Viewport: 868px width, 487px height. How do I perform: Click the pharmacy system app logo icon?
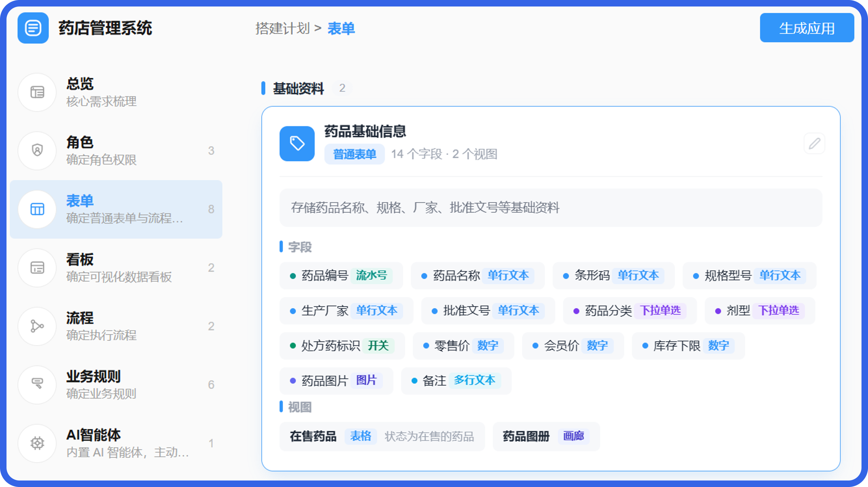[x=33, y=28]
